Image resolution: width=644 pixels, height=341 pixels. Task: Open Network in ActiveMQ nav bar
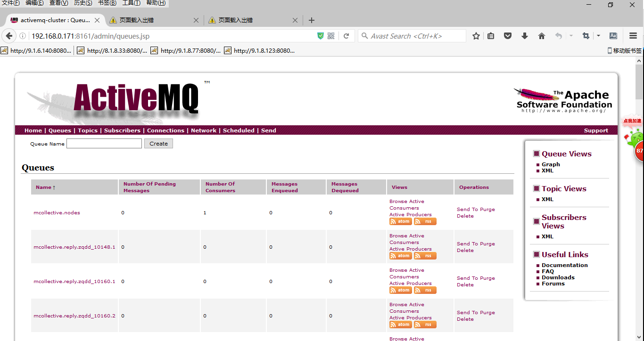204,130
